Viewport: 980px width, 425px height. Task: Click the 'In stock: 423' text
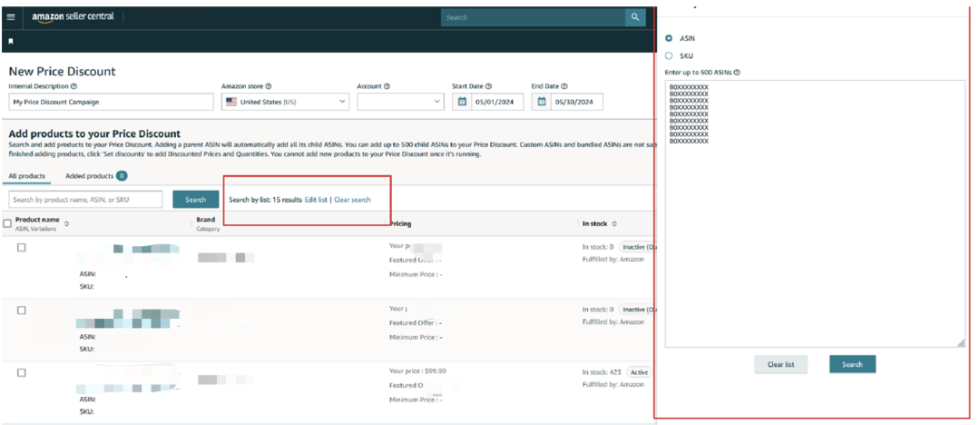pyautogui.click(x=602, y=371)
